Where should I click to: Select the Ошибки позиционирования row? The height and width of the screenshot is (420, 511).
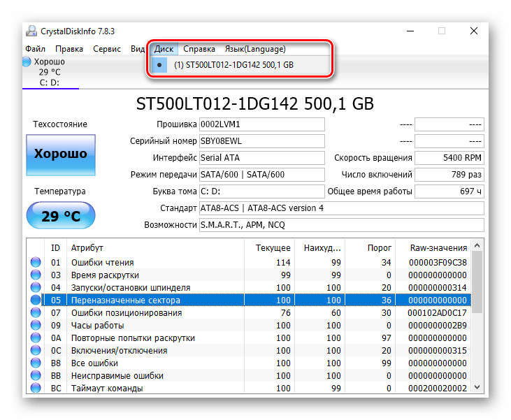pos(249,313)
